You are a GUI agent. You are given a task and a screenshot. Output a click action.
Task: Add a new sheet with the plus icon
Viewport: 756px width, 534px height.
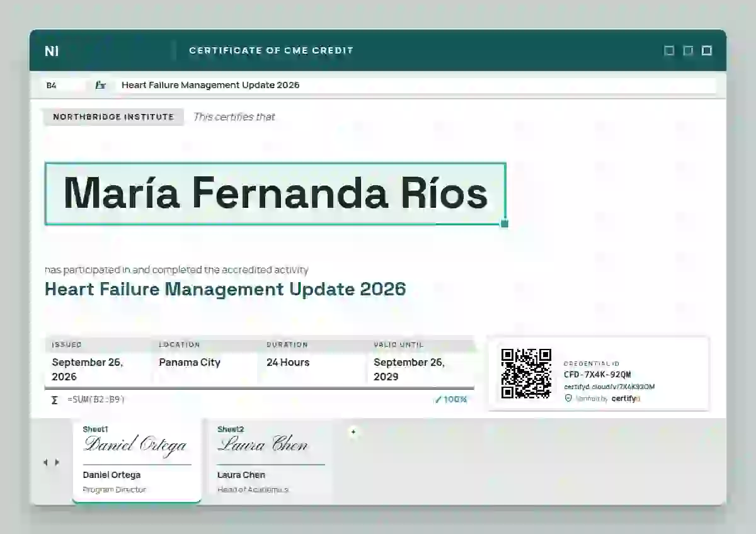353,432
